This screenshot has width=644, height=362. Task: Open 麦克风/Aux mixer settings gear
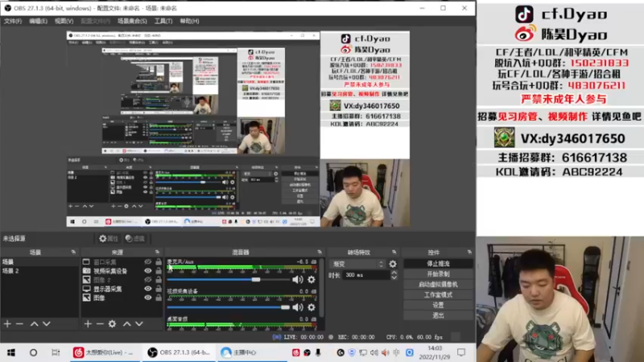[x=312, y=279]
